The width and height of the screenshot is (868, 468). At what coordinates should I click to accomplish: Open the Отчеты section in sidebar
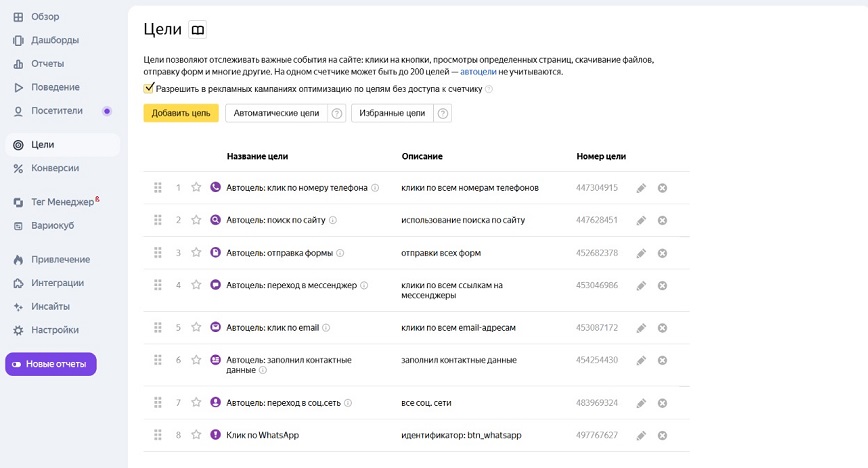click(47, 64)
